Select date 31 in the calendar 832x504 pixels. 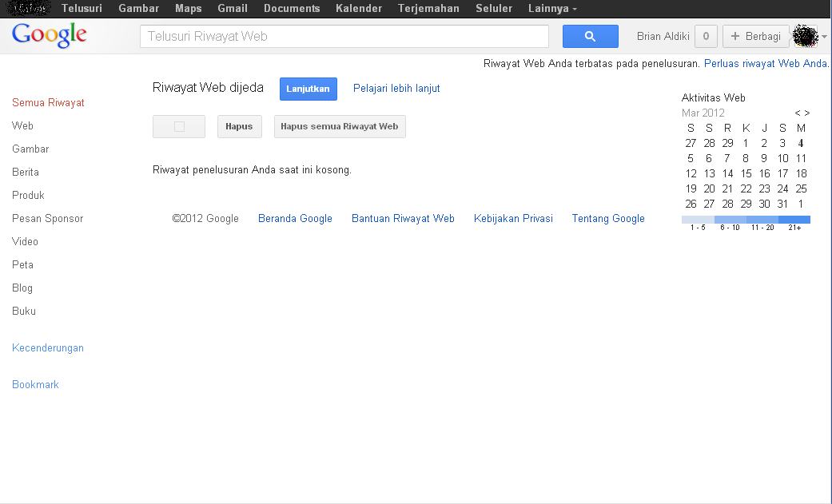782,204
